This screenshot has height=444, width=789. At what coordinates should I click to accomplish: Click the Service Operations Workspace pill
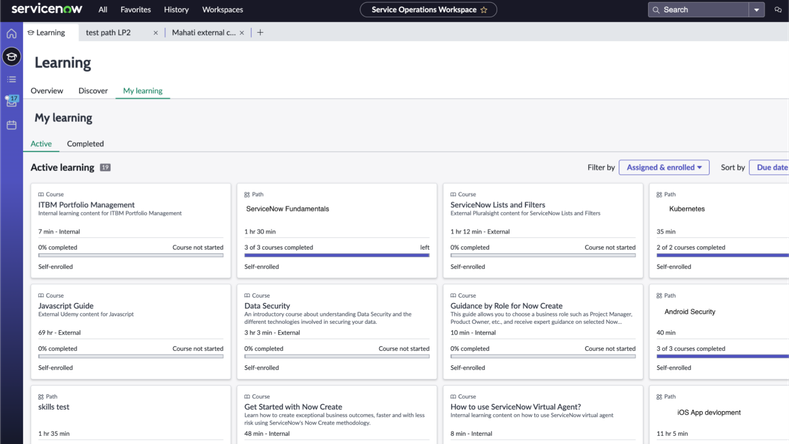[428, 10]
